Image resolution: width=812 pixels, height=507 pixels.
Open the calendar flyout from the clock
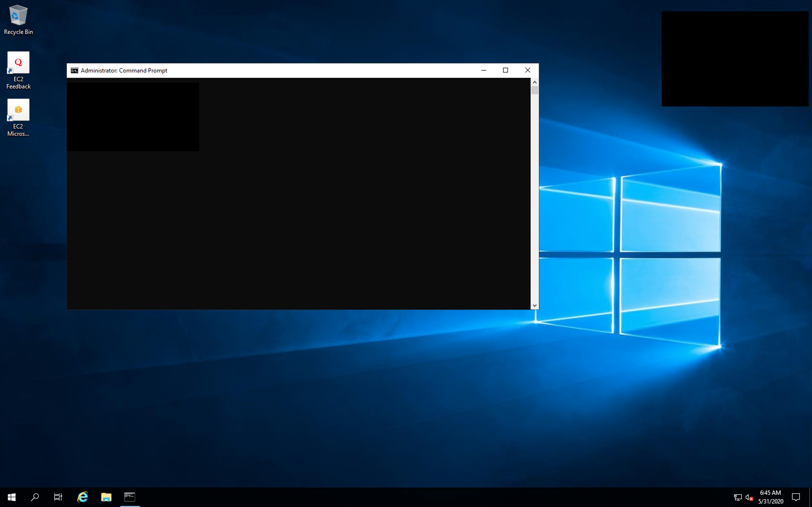pos(770,497)
